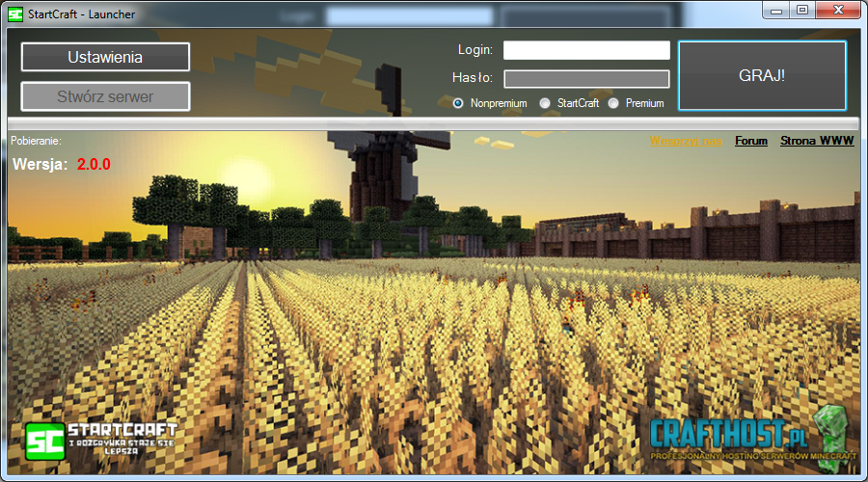Open the Ustawienia settings button
This screenshot has width=868, height=482.
click(105, 57)
